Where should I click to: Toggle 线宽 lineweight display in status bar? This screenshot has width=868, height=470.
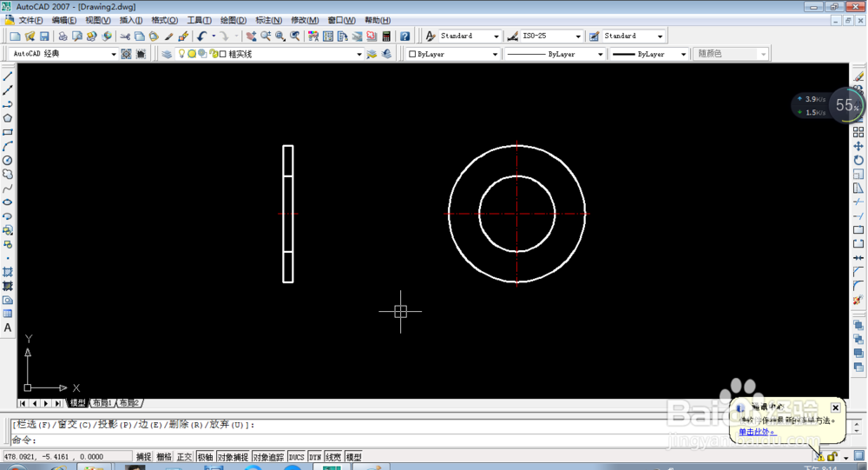(x=333, y=457)
